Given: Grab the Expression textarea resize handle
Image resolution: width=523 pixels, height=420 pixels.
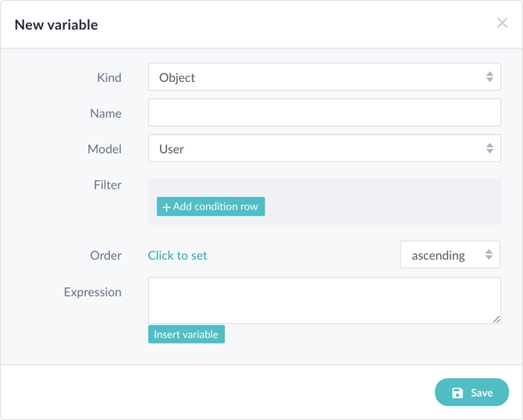Looking at the screenshot, I should click(x=496, y=319).
